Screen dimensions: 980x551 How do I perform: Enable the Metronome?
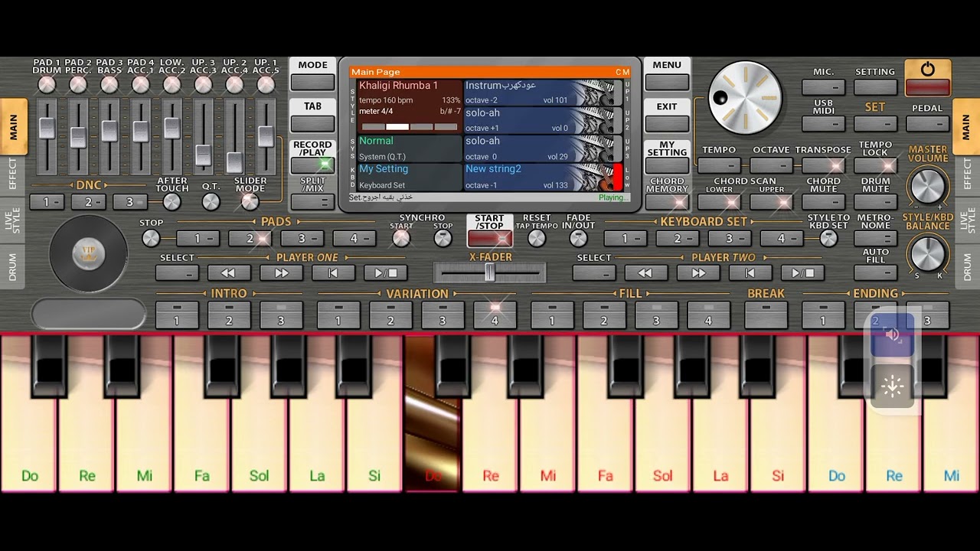point(875,238)
